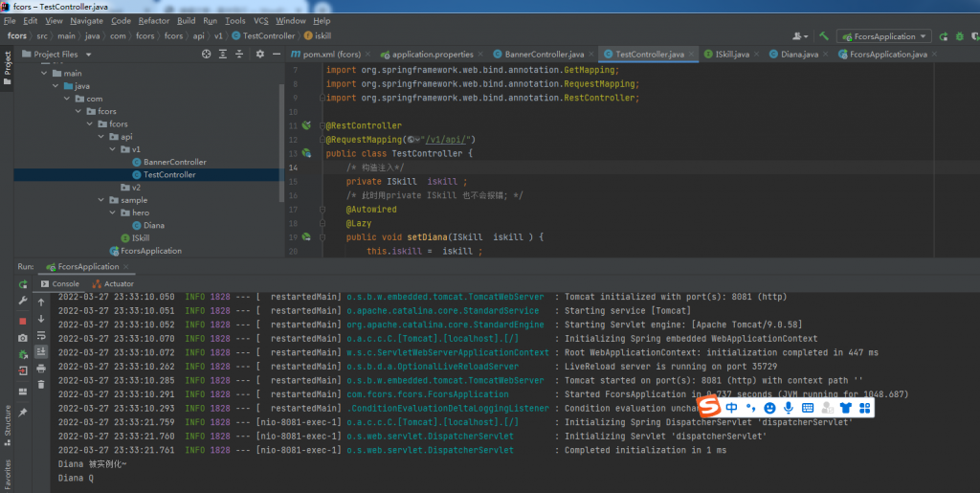Collapse the sample package in tree
The width and height of the screenshot is (980, 493).
tap(101, 200)
